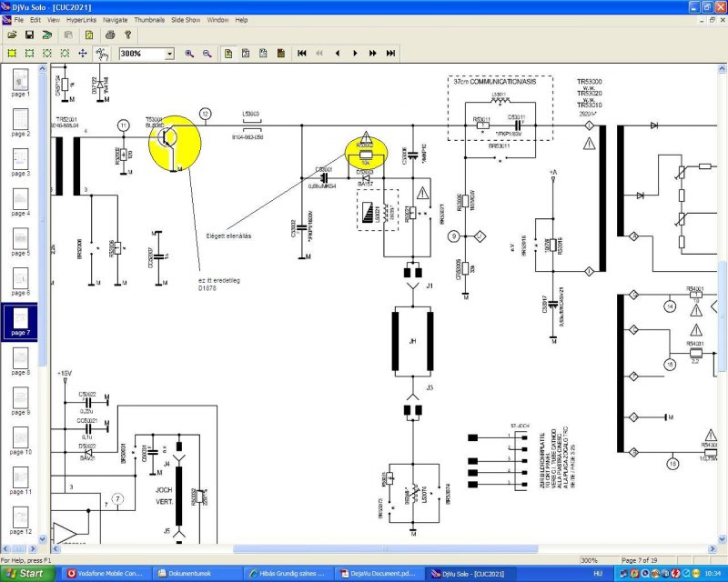The image size is (728, 582).
Task: Switch to Dokumentumok taskbar button
Action: tap(197, 574)
